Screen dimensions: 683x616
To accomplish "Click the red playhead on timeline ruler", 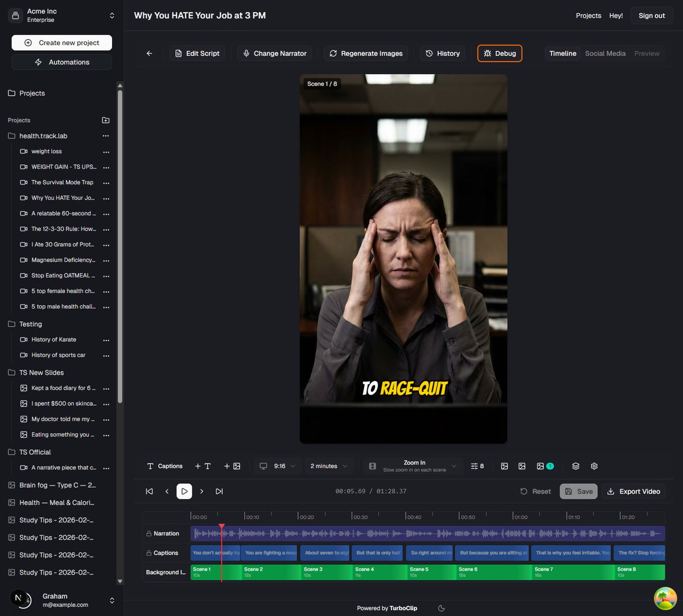I will click(x=221, y=527).
